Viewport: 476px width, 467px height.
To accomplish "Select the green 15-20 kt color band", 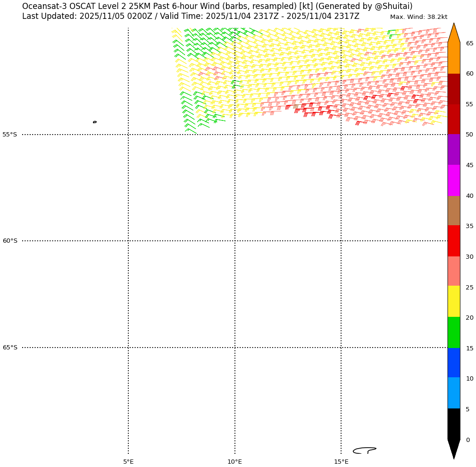I will pyautogui.click(x=453, y=332).
